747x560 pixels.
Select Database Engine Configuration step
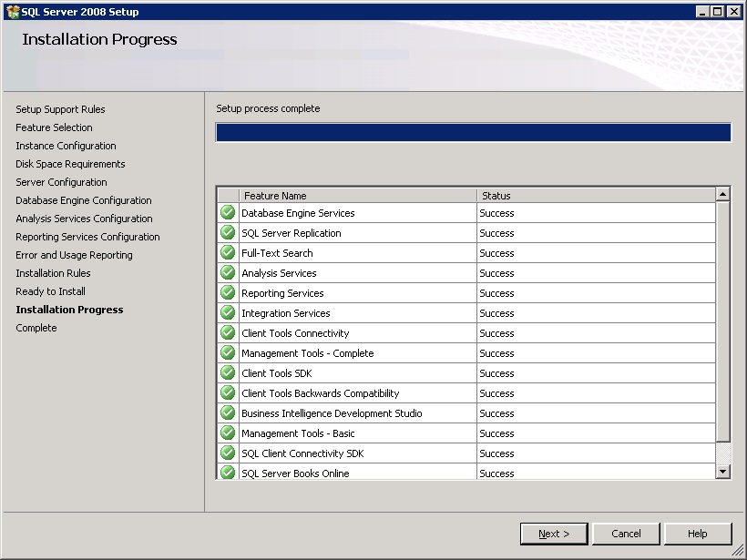click(84, 200)
